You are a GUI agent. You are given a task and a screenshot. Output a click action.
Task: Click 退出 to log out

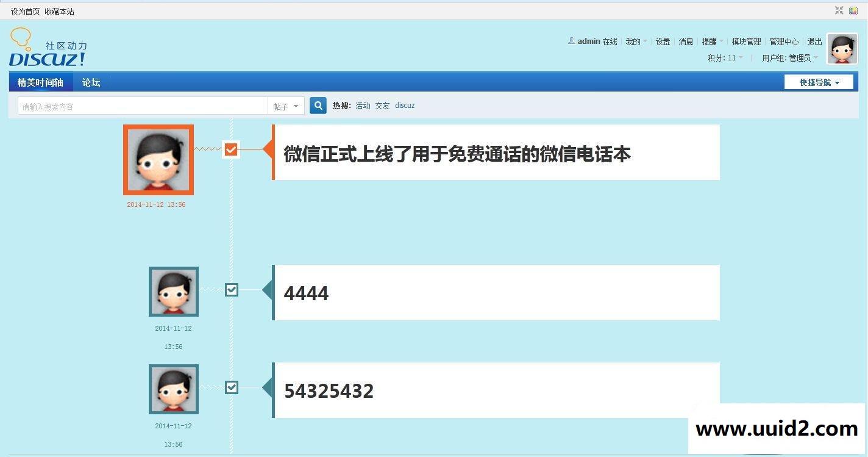(x=814, y=41)
